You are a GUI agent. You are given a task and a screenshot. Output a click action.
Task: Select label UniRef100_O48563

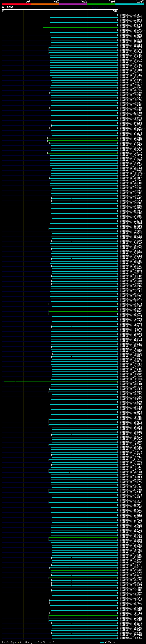[x=131, y=573]
